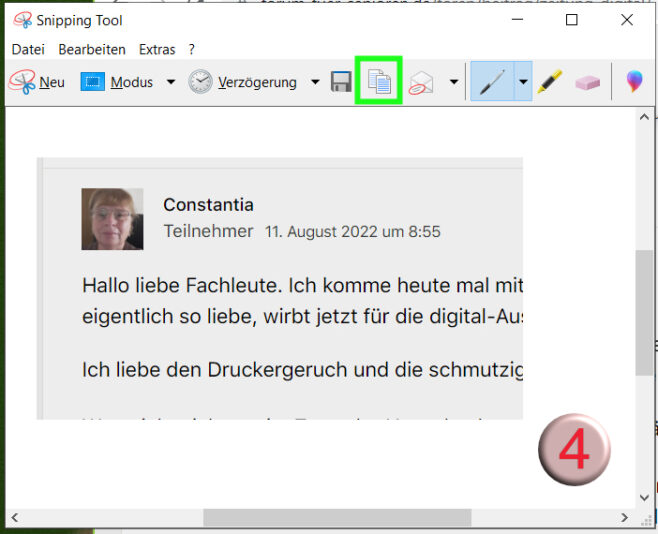The image size is (658, 534).
Task: Expand the Verzögerung dropdown arrow
Action: [315, 83]
